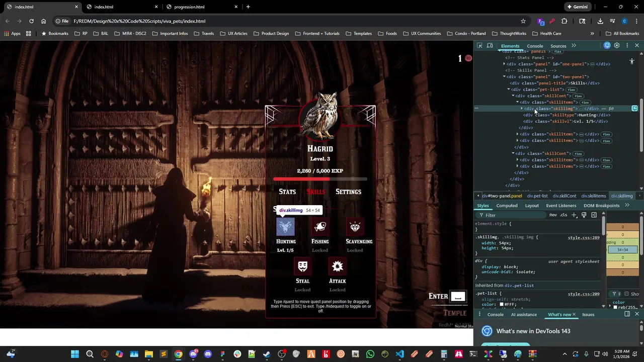Switch to DOM Breakpoints tab
This screenshot has width=644, height=362.
[601, 206]
